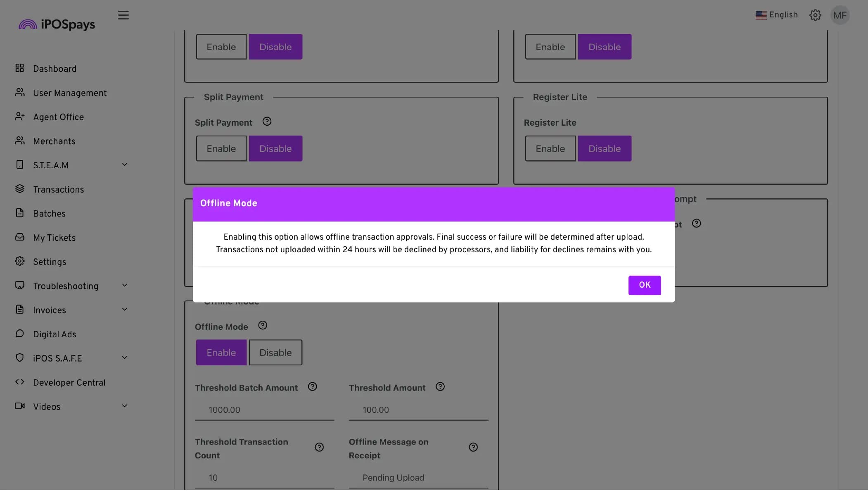Open the Transactions sidebar item
Image resolution: width=868 pixels, height=491 pixels.
coord(58,190)
